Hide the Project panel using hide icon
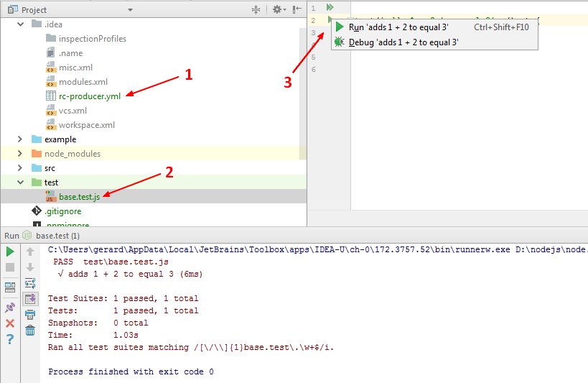 coord(297,9)
